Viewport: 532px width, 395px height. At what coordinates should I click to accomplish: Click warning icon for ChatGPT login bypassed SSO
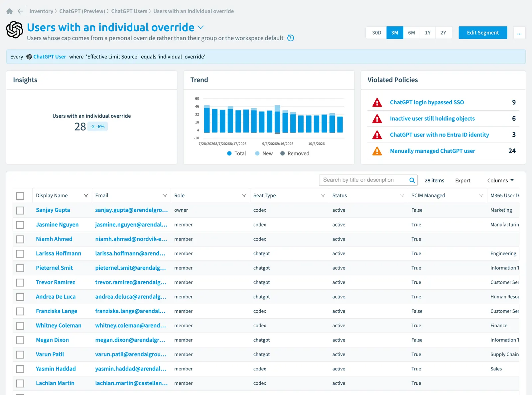click(377, 102)
